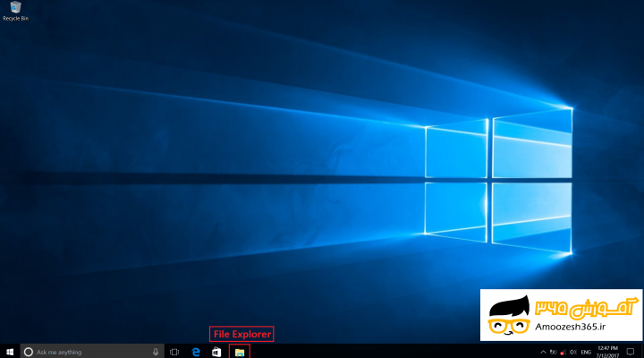Click the ENG input language indicator

(586, 353)
